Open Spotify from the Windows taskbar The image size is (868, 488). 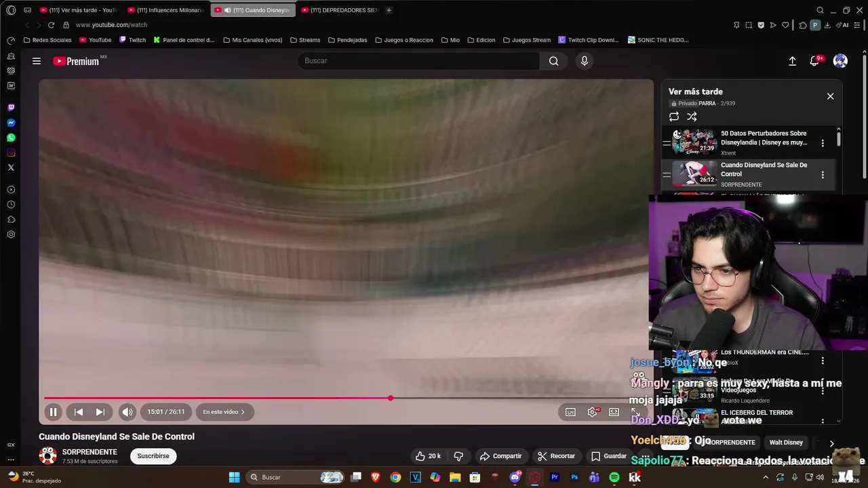tap(614, 477)
